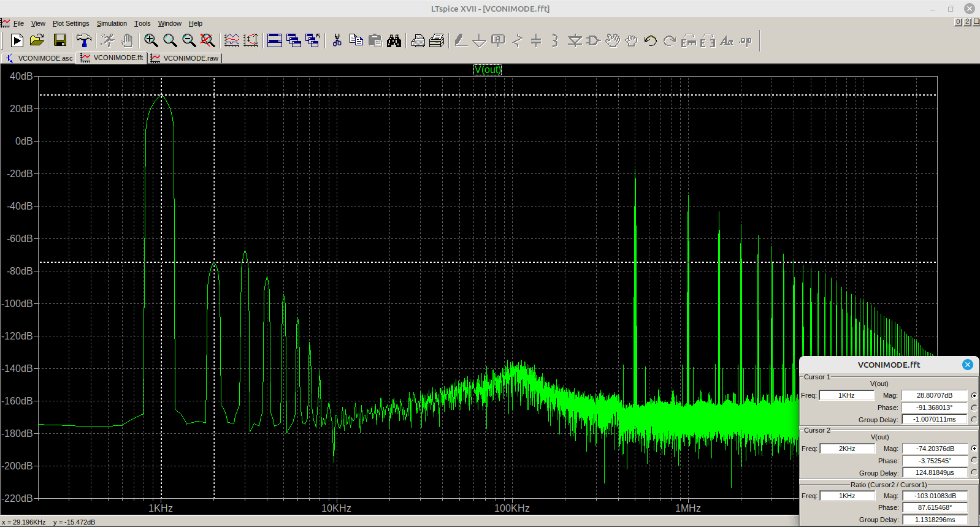980x527 pixels.
Task: Select the hand pan icon next to Halt
Action: pos(127,40)
